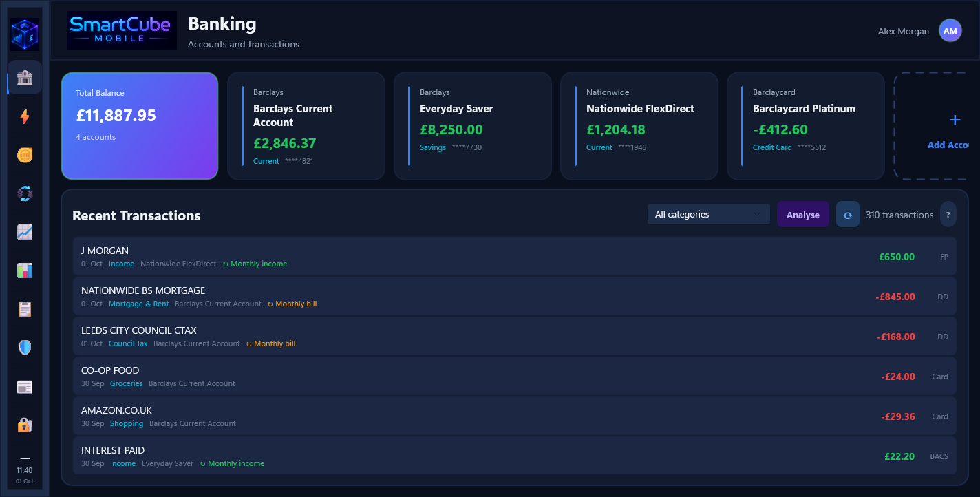The image size is (980, 497).
Task: Click the -£845.00 mortgage amount
Action: (895, 297)
